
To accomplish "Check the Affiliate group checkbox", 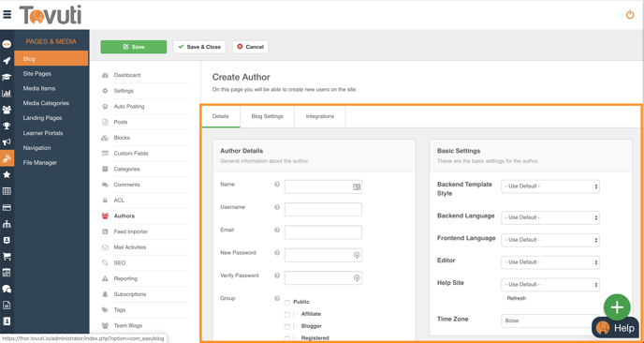I will 287,315.
